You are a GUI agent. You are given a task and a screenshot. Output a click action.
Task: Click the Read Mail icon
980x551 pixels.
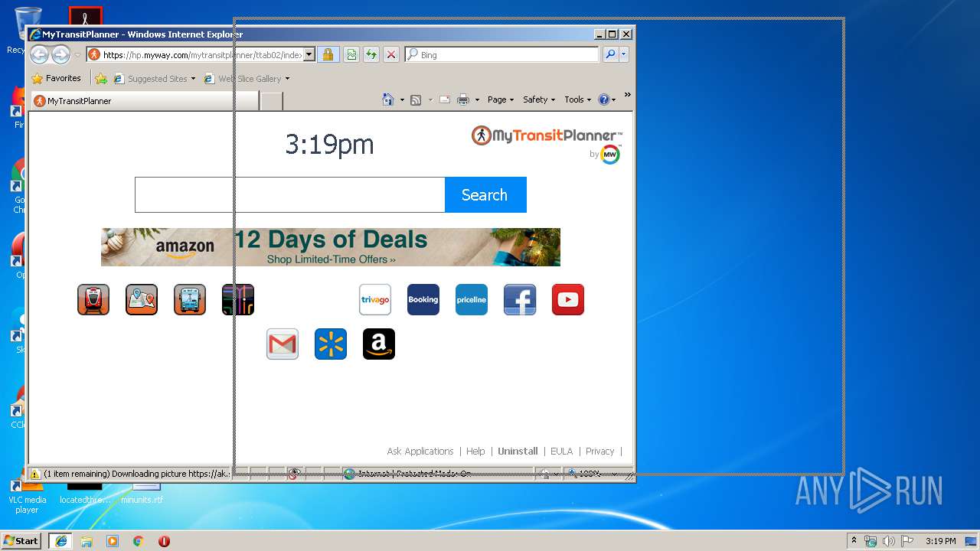(x=444, y=99)
